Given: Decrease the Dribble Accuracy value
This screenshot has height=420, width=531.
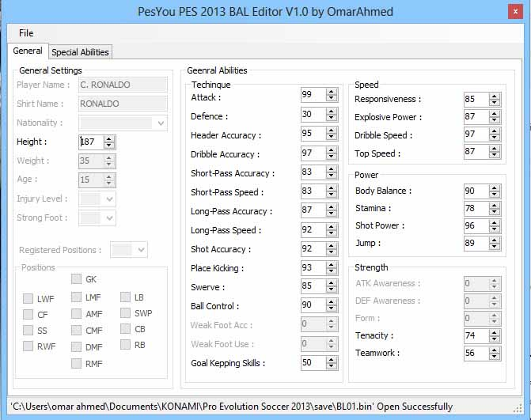Looking at the screenshot, I should click(x=332, y=156).
